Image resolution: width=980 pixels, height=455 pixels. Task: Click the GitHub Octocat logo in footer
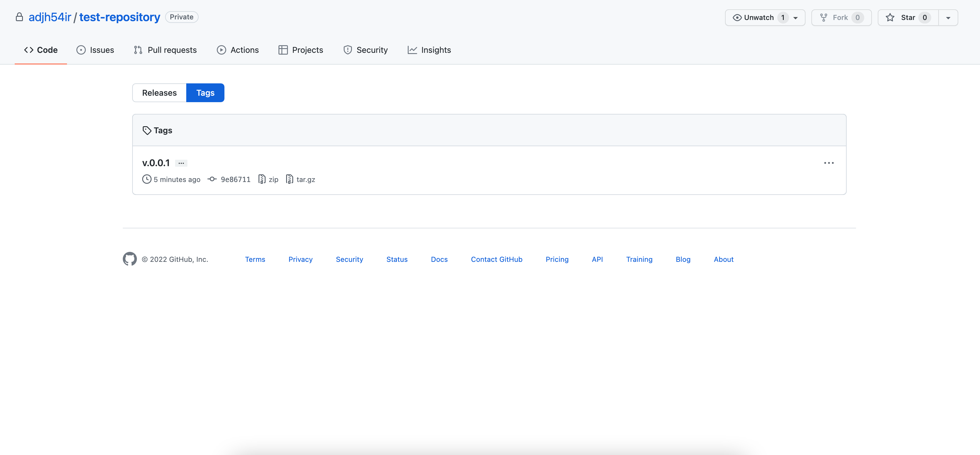point(129,259)
